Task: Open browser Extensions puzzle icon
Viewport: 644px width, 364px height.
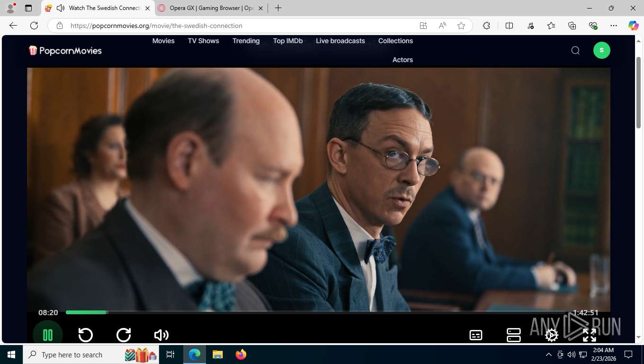Action: pyautogui.click(x=486, y=26)
